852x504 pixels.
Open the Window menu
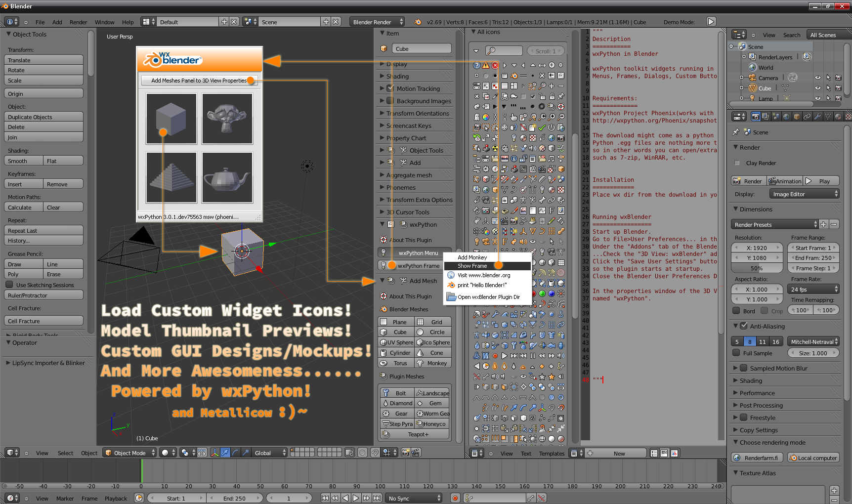(104, 22)
